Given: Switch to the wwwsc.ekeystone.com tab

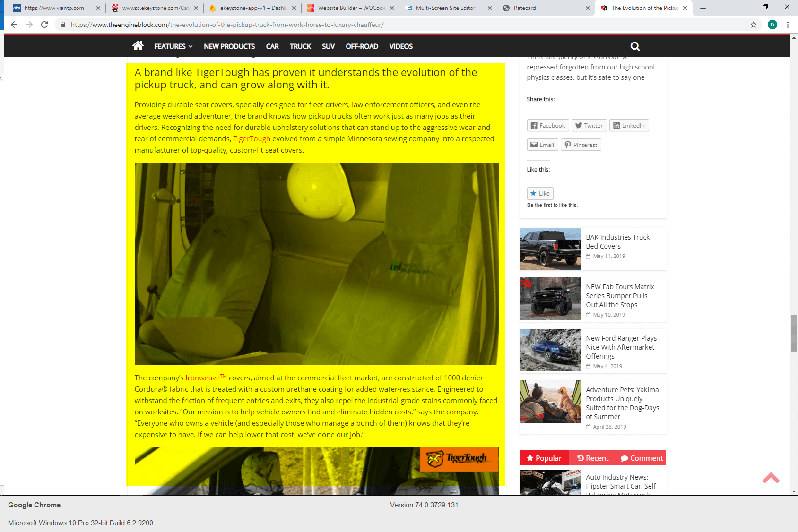Looking at the screenshot, I should click(x=155, y=8).
